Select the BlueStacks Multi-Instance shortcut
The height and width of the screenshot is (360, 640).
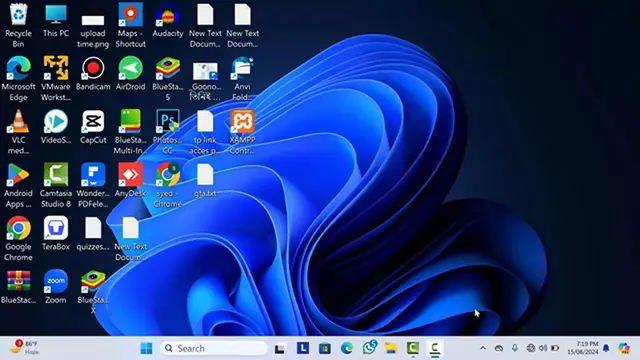pyautogui.click(x=131, y=132)
